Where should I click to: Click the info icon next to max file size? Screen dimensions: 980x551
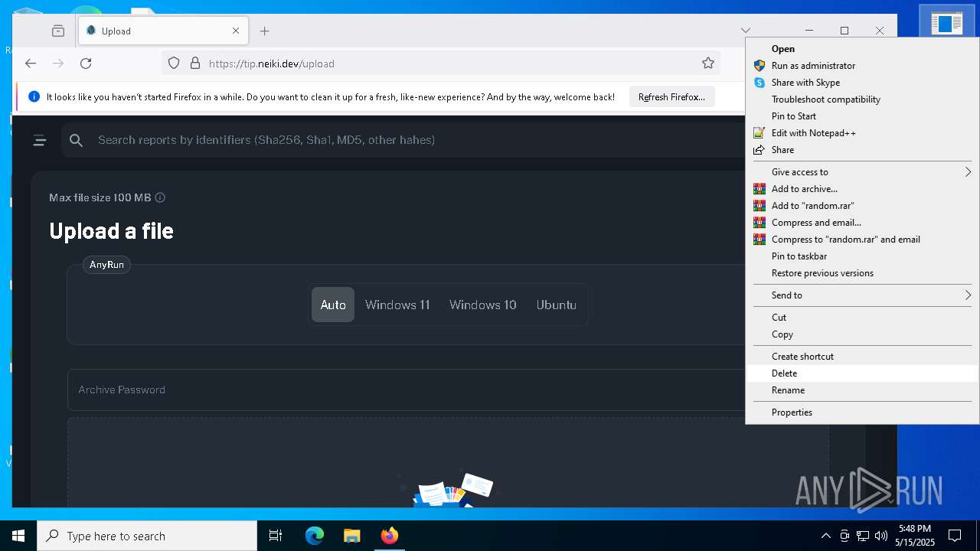point(160,197)
